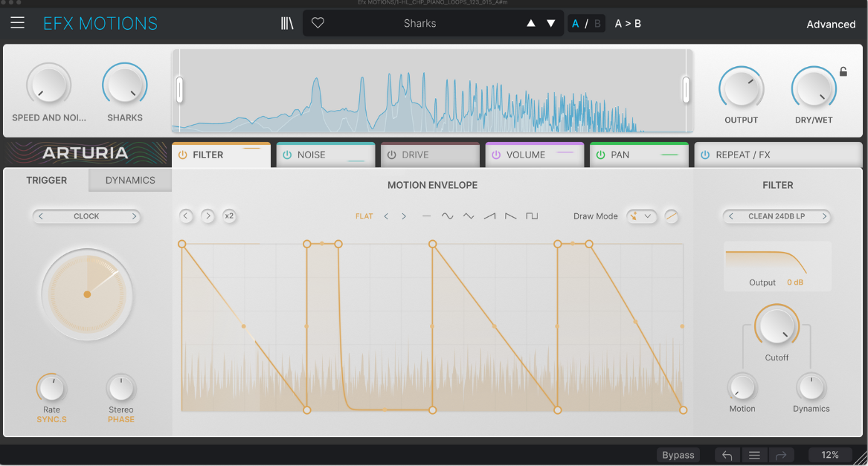
Task: Click the Rate knob
Action: coord(51,389)
